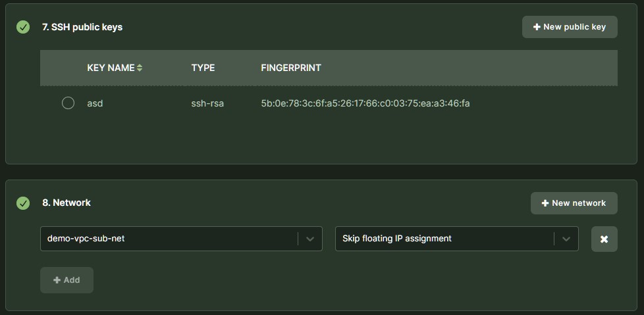The image size is (644, 315).
Task: Click the ssh-rsa type cell
Action: pos(207,103)
